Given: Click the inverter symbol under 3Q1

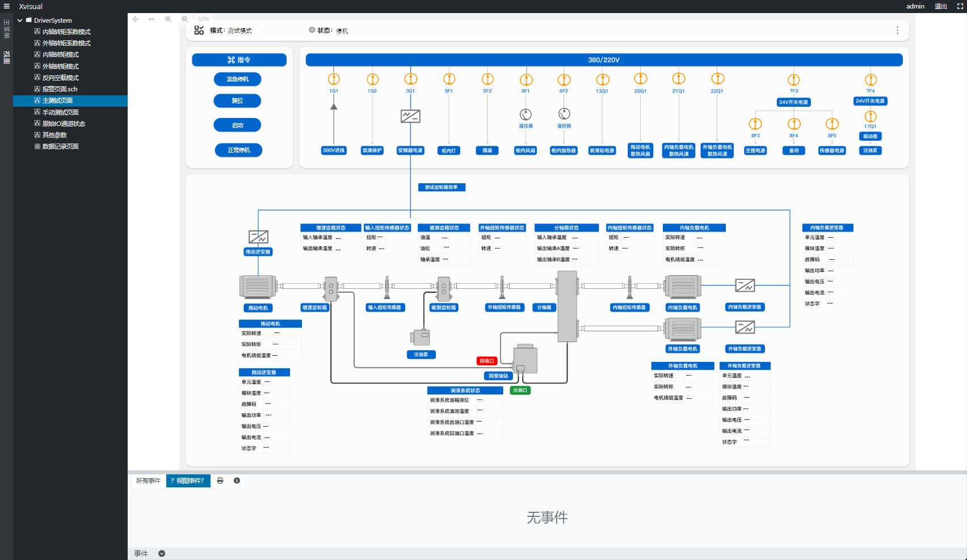Looking at the screenshot, I should [x=410, y=116].
